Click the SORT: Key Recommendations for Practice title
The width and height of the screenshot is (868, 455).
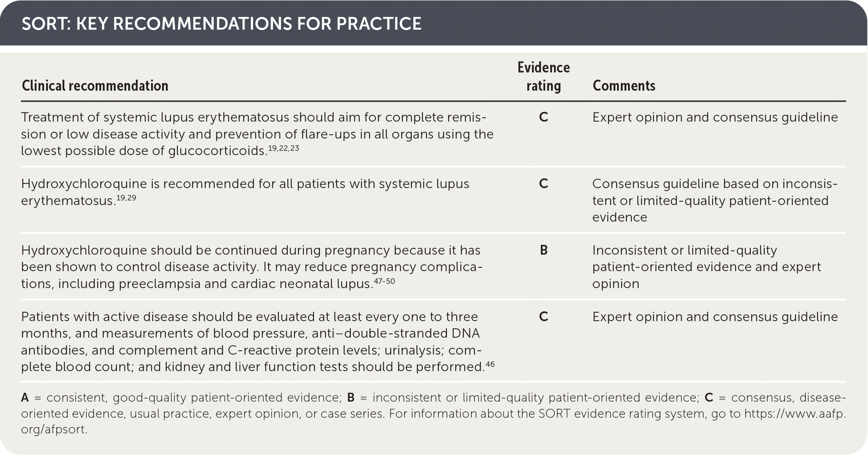coord(221,24)
